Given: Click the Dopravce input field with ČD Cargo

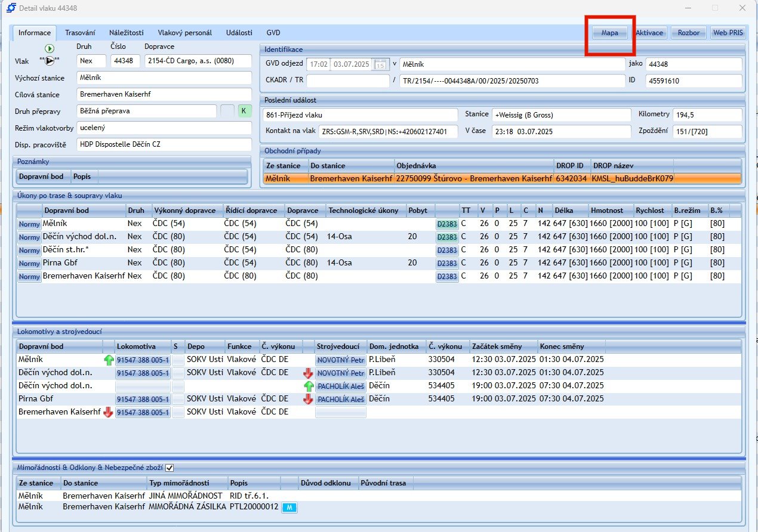Looking at the screenshot, I should (x=198, y=61).
